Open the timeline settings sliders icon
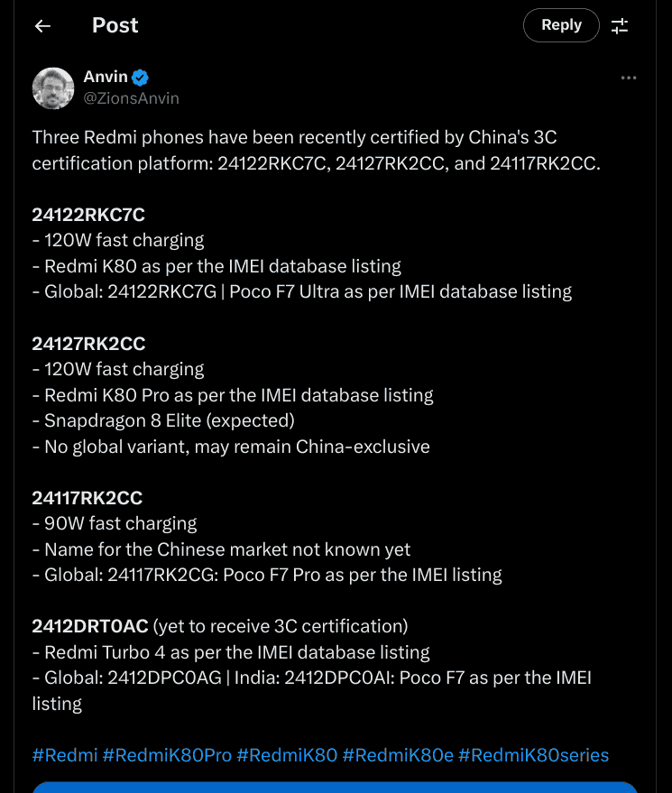Image resolution: width=672 pixels, height=793 pixels. [x=620, y=25]
